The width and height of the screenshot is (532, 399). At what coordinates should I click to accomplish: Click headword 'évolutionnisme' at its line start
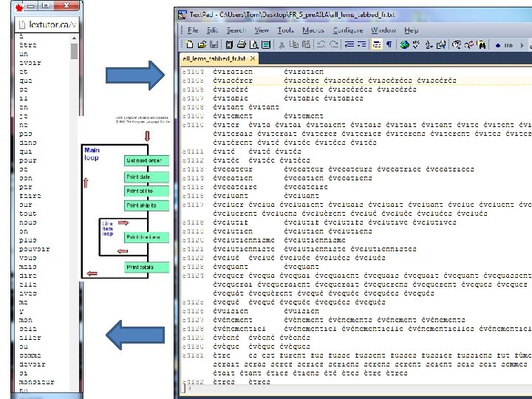coord(244,240)
